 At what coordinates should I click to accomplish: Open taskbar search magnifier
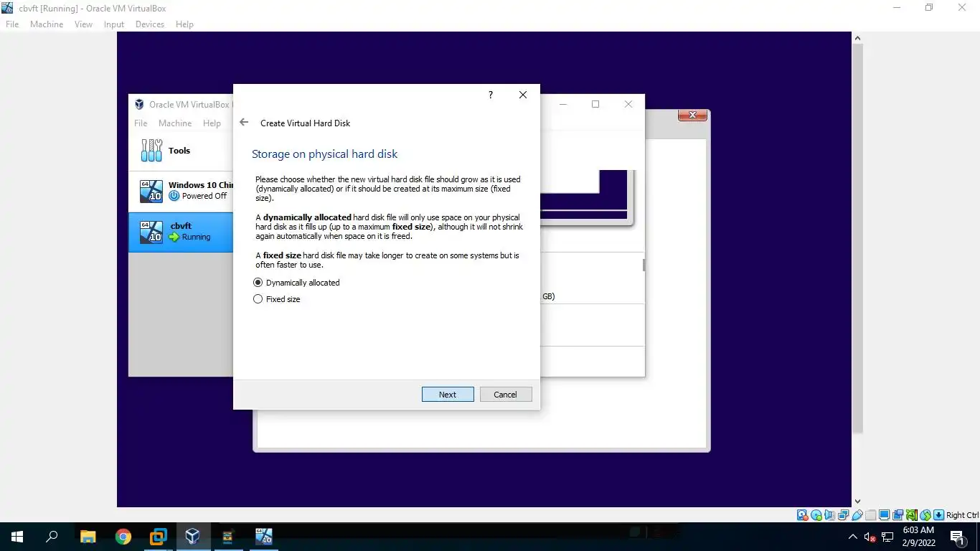click(x=52, y=536)
